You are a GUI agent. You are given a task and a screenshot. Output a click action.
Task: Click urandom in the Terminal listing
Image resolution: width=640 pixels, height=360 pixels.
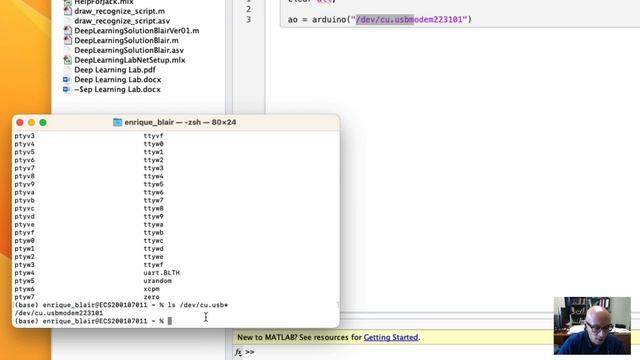pyautogui.click(x=158, y=281)
